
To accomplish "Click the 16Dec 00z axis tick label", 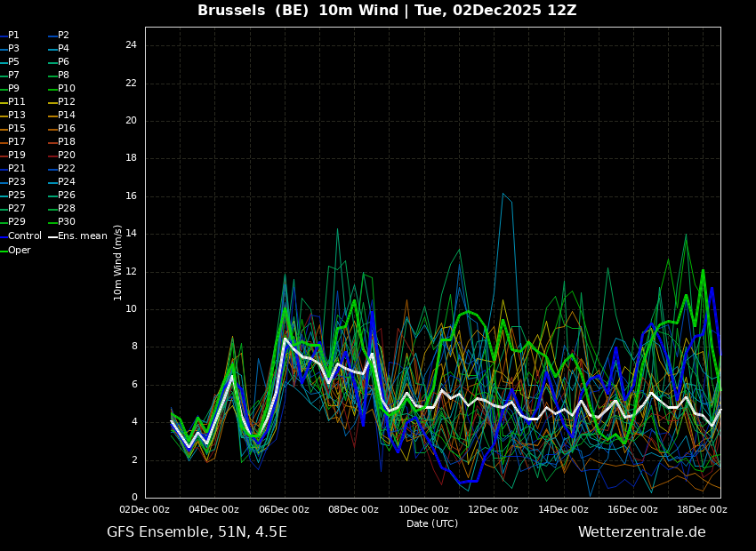I will pos(632,509).
